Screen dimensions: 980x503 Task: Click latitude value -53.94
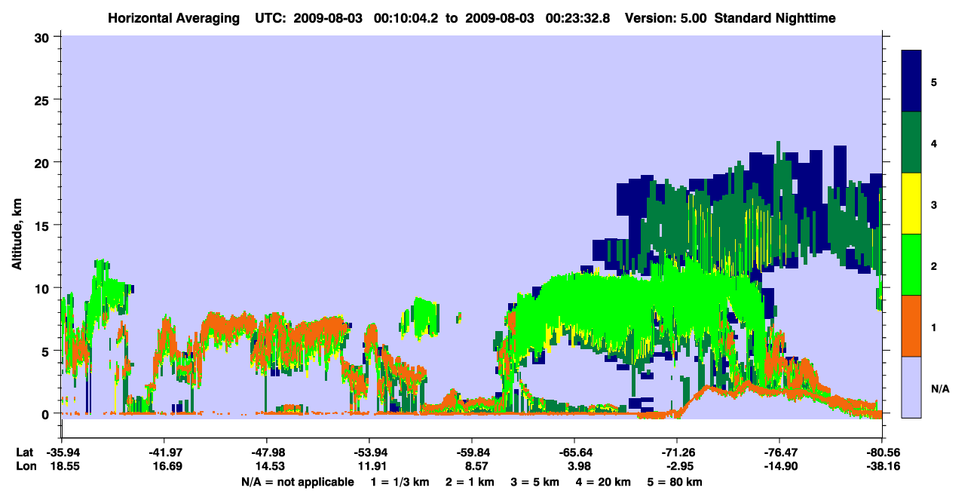369,452
